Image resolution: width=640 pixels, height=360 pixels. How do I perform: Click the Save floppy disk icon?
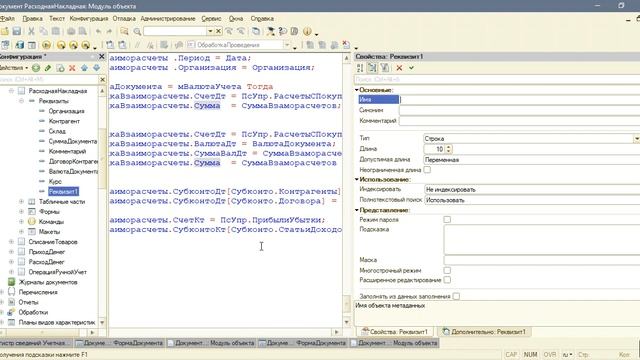[17, 31]
